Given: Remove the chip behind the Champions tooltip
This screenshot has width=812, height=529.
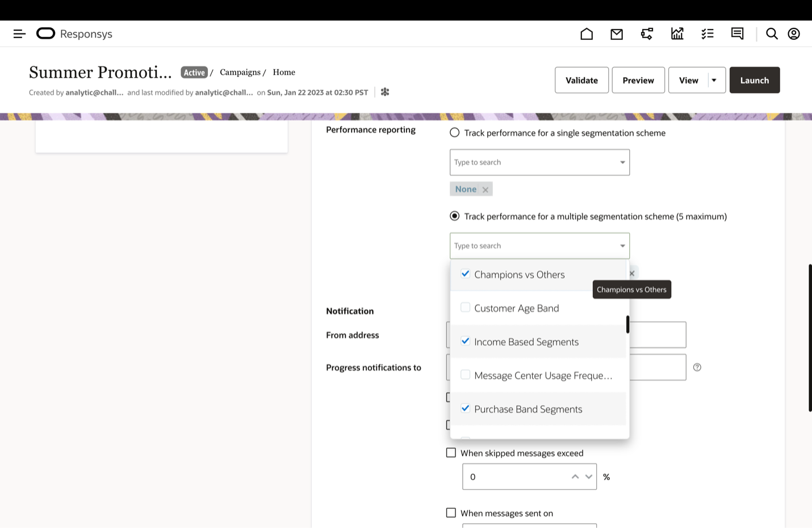Looking at the screenshot, I should tap(632, 273).
